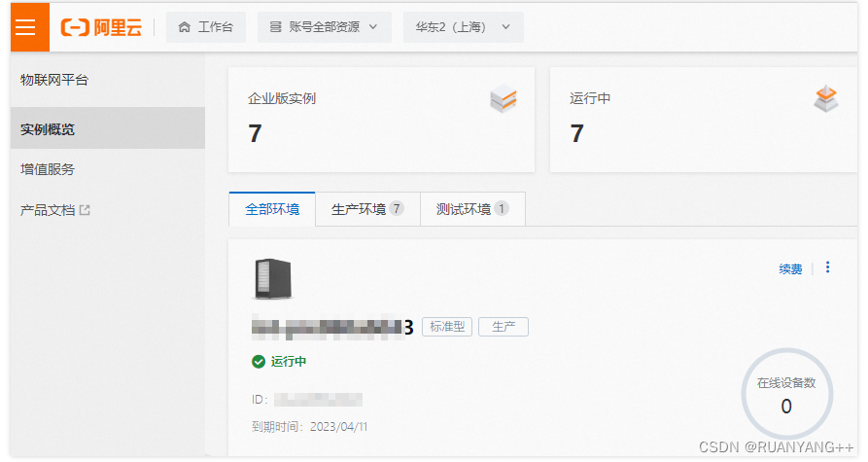
Task: Click the 企业版实例 card title
Action: [282, 98]
